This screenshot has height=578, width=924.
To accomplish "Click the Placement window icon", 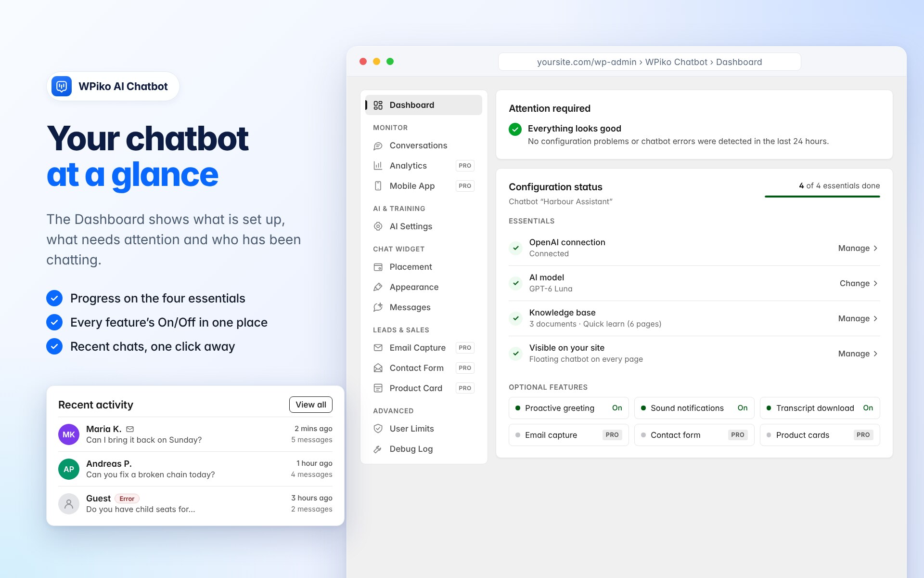I will tap(378, 267).
